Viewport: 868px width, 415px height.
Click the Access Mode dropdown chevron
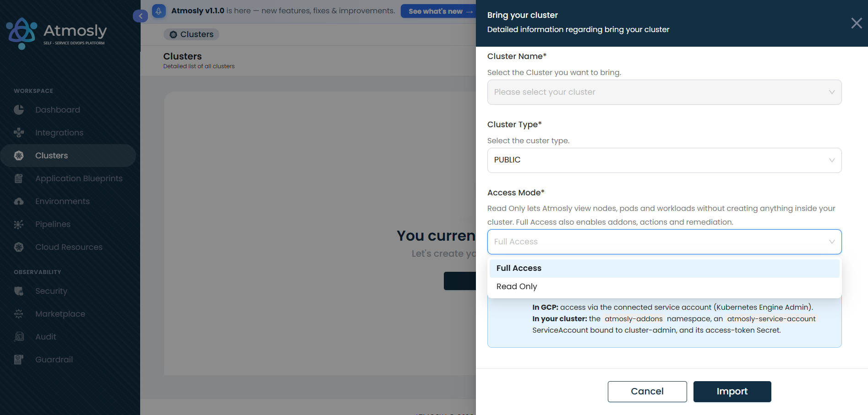click(x=832, y=242)
